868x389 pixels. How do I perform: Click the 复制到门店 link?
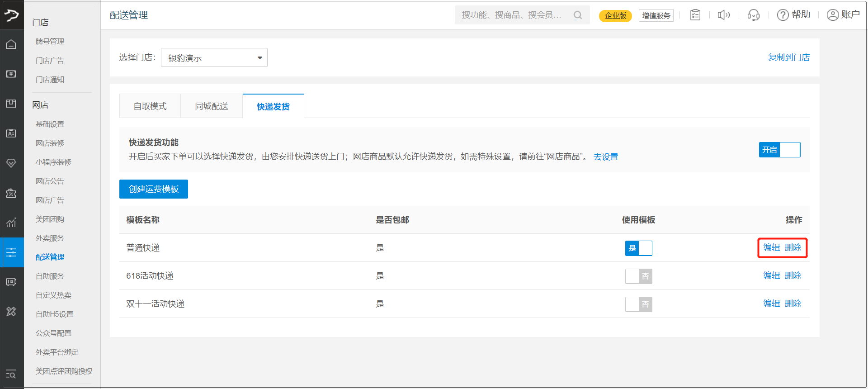(789, 57)
